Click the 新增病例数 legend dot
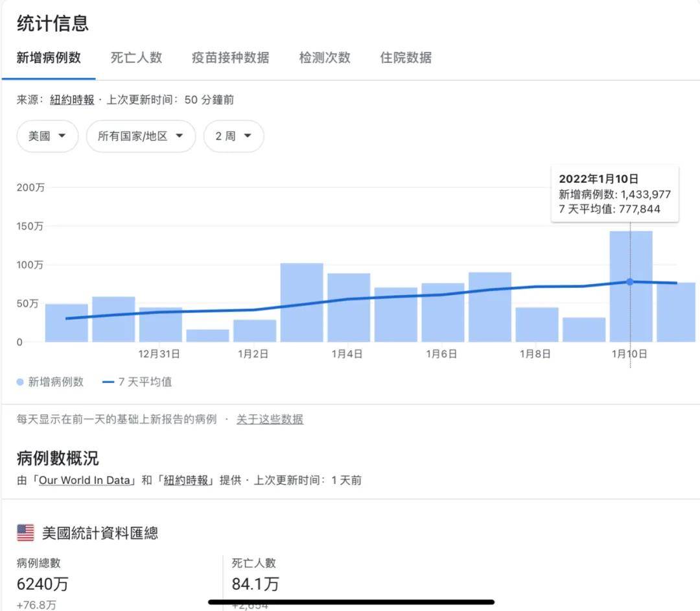Screen dimensions: 700x611 tap(20, 382)
